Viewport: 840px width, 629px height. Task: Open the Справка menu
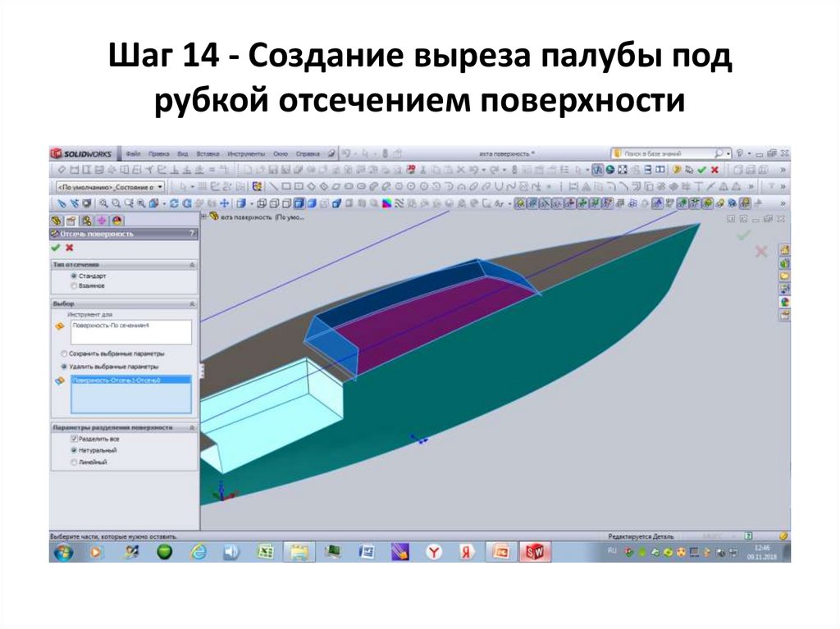pos(308,154)
